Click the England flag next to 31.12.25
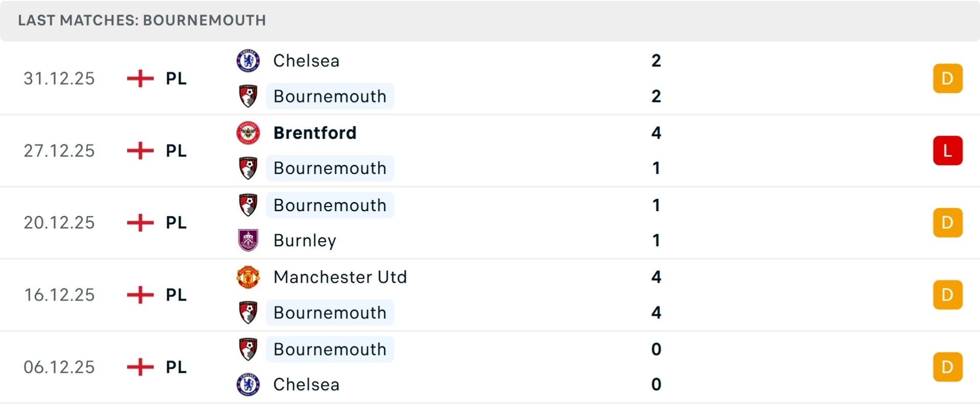The width and height of the screenshot is (980, 404). [x=139, y=78]
